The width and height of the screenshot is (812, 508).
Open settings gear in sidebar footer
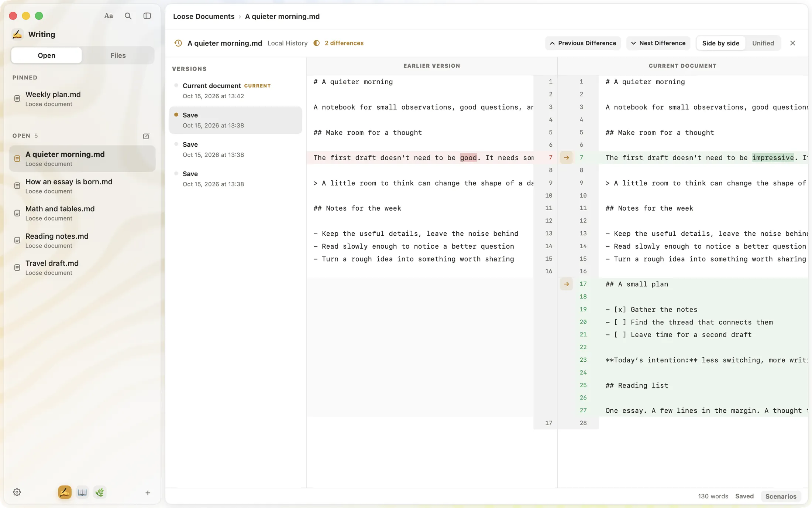pos(17,492)
